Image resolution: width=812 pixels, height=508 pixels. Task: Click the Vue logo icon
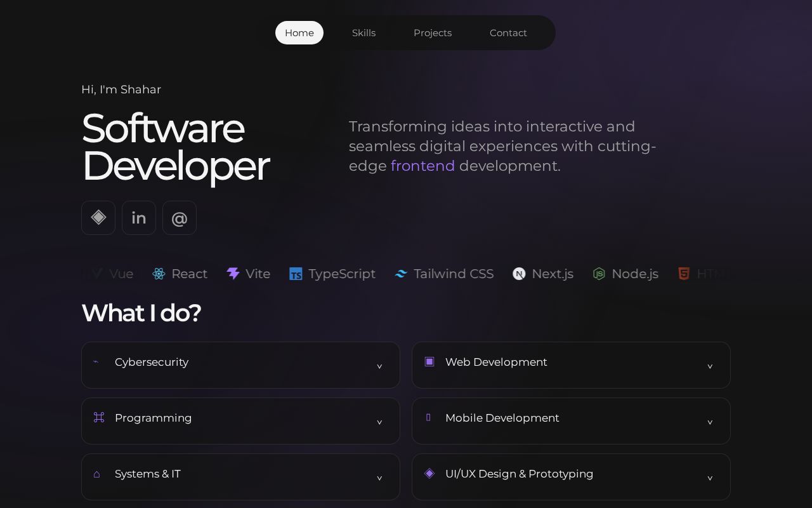pyautogui.click(x=96, y=274)
